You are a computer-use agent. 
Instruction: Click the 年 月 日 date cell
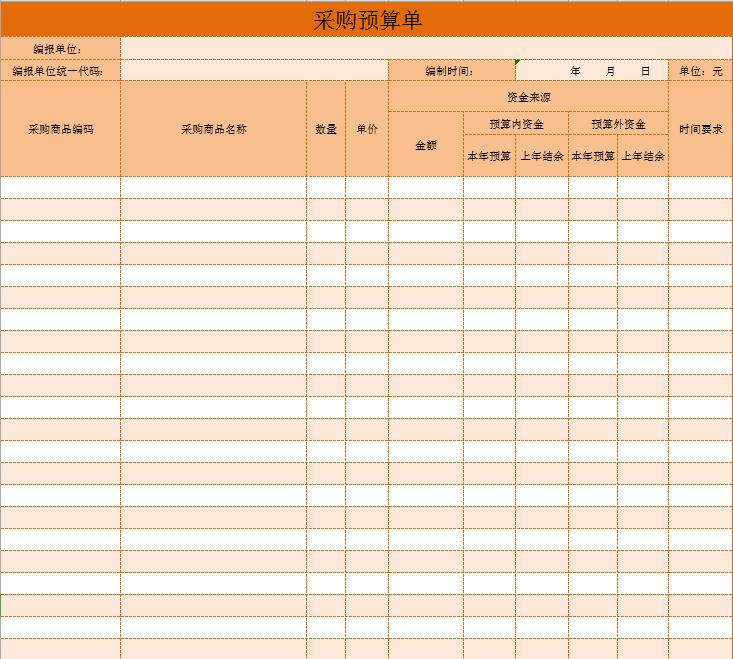coord(592,71)
